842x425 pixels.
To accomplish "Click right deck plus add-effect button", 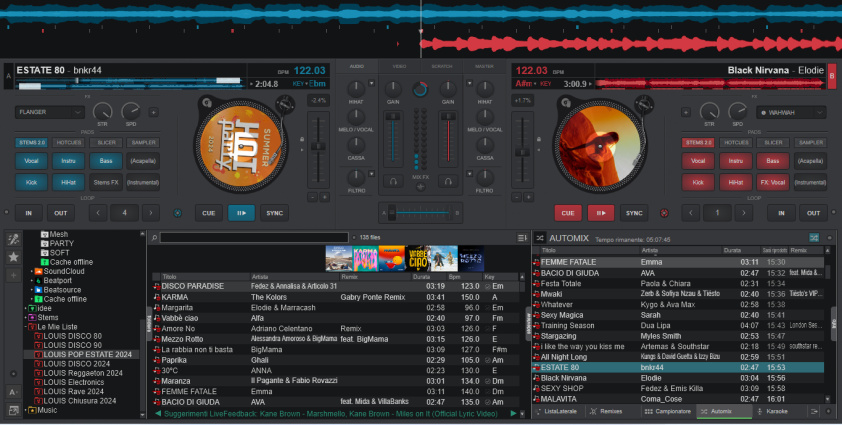I will (x=686, y=112).
